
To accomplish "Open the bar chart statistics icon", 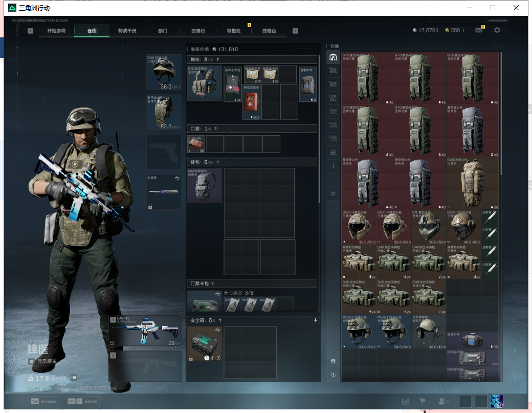I will point(406,401).
